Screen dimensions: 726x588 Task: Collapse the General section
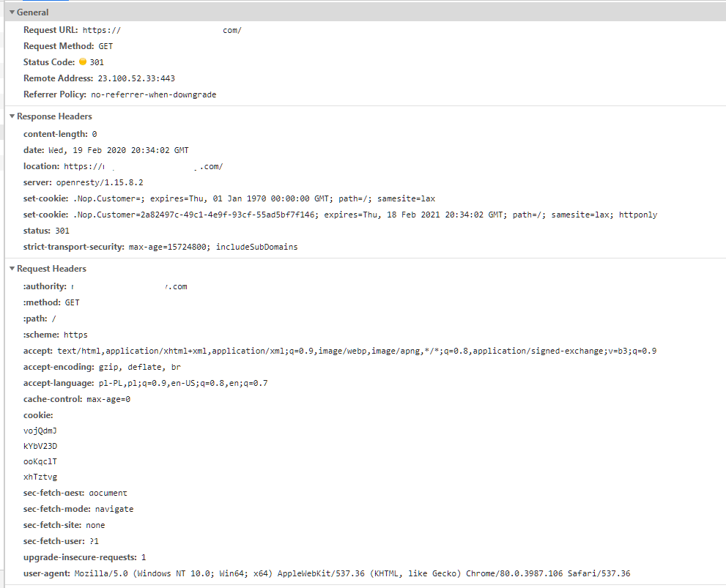point(11,12)
